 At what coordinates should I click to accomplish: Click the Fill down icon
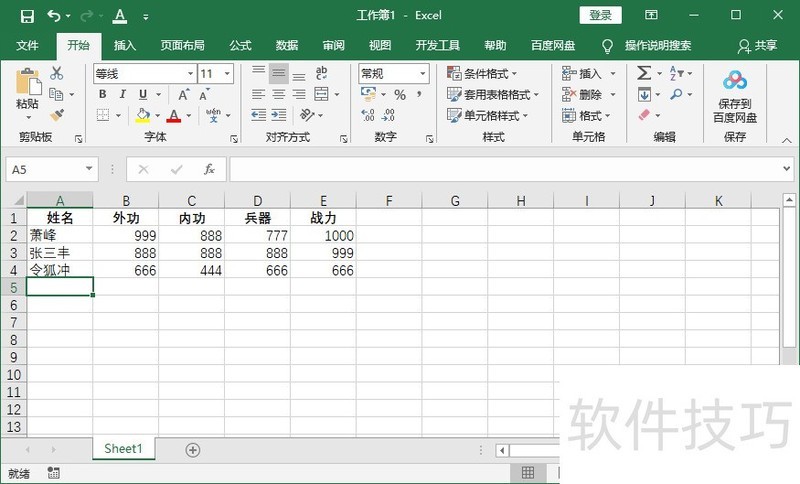pyautogui.click(x=644, y=94)
